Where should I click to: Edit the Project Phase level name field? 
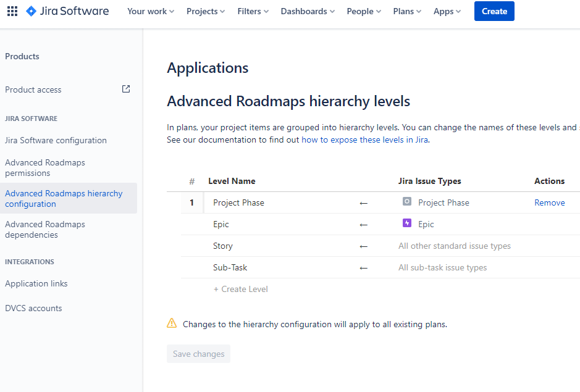(x=238, y=202)
